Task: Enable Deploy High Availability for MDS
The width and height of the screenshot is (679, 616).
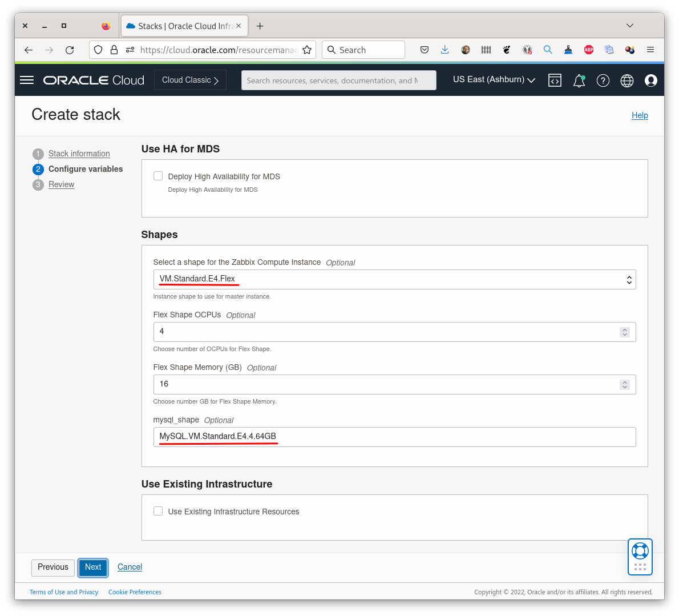Action: click(x=158, y=176)
